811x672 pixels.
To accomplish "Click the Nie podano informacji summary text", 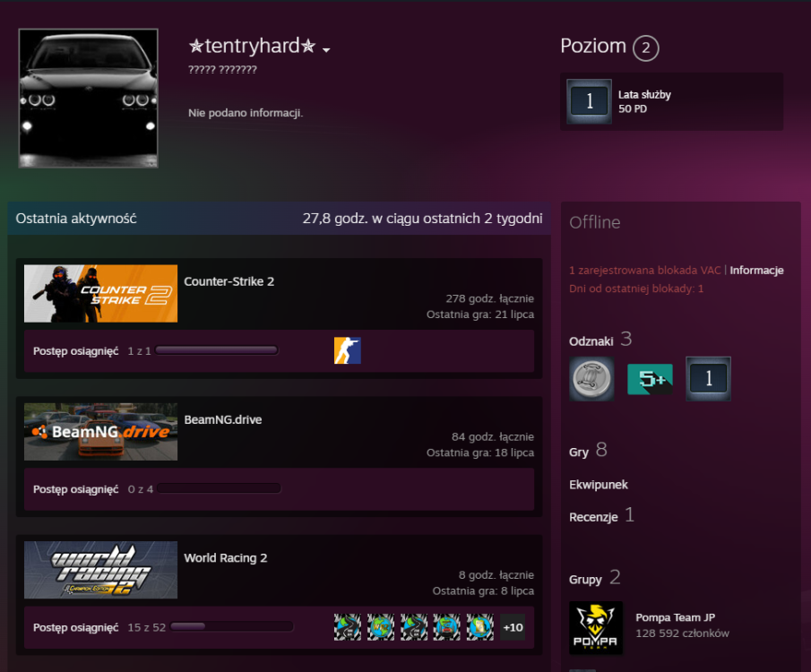I will (x=246, y=113).
